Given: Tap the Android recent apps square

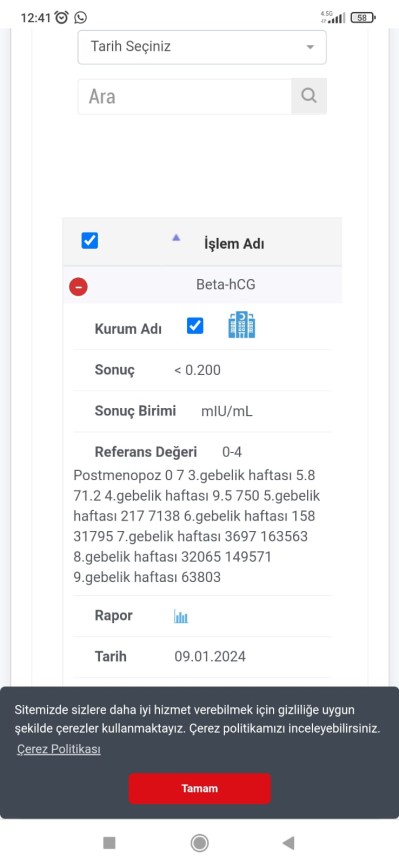Looking at the screenshot, I should tap(109, 843).
